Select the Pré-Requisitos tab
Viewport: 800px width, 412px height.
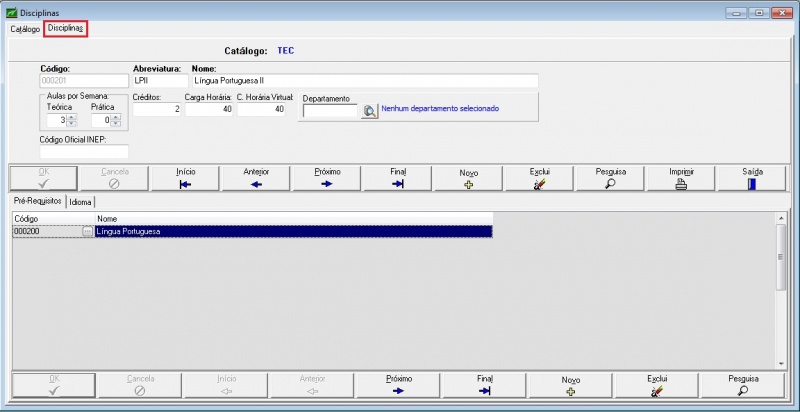(x=38, y=202)
